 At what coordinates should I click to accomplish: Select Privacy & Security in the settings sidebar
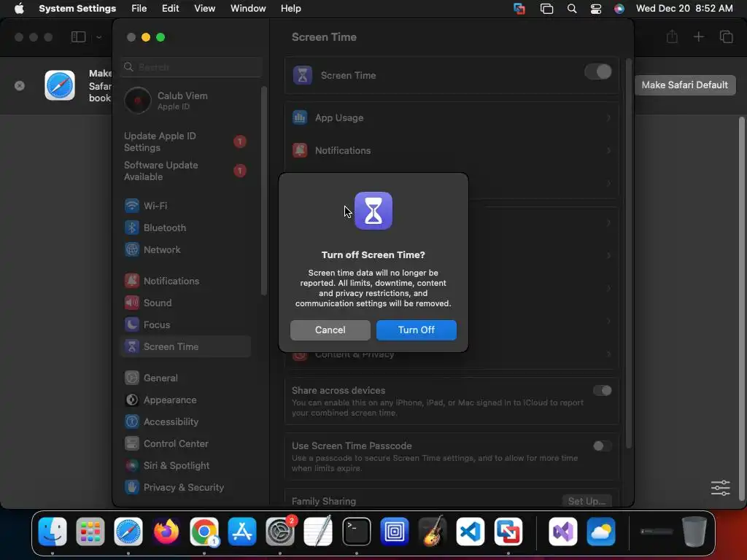pyautogui.click(x=186, y=488)
